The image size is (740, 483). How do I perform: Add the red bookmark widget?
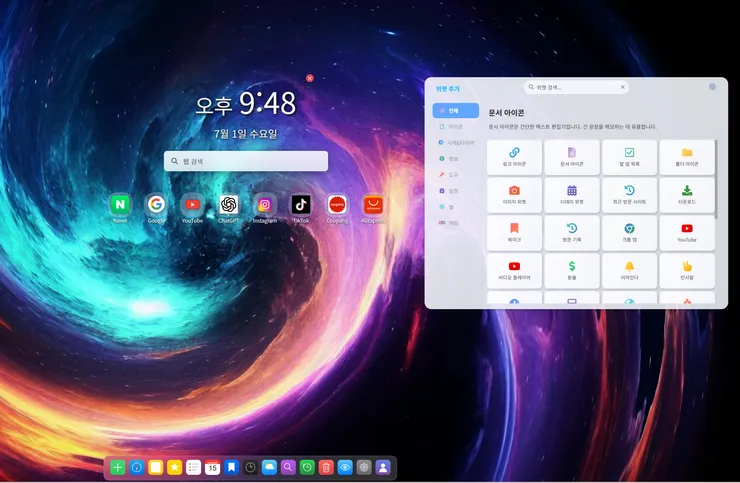(x=514, y=233)
